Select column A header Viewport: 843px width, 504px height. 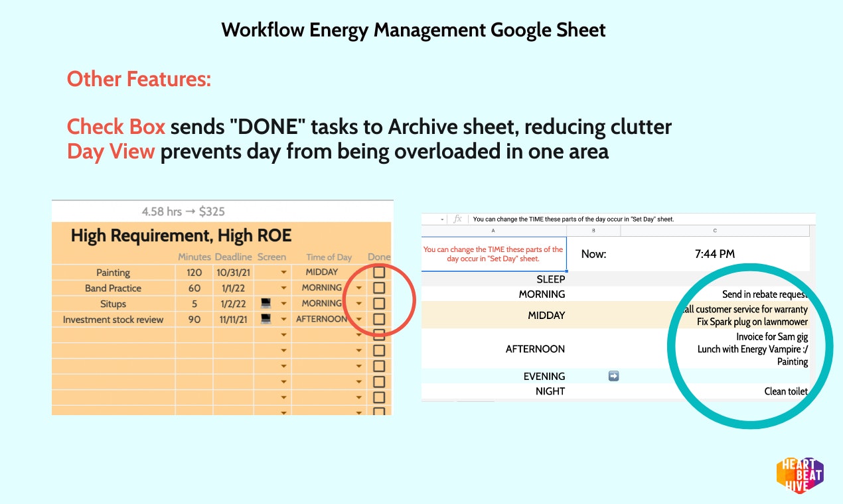tap(494, 230)
